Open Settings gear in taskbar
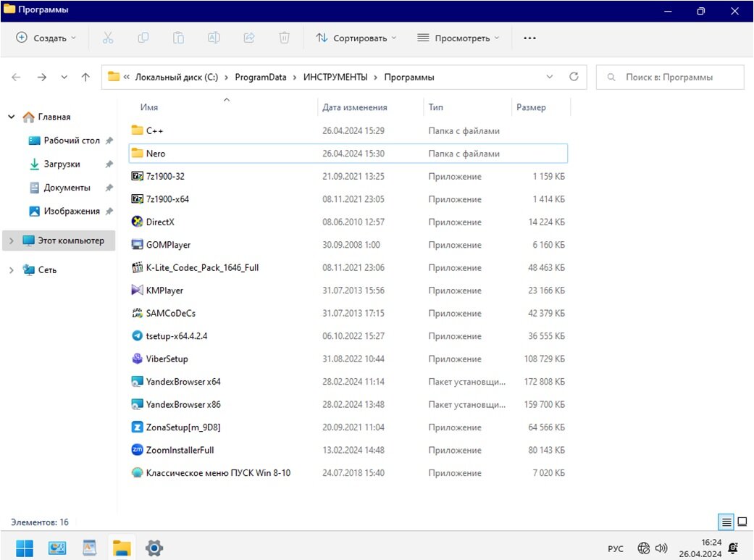This screenshot has height=560, width=754. pos(154,548)
